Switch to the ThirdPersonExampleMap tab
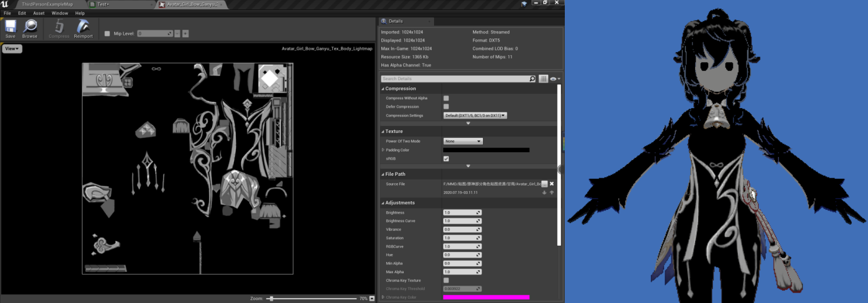Image resolution: width=868 pixels, height=303 pixels. point(48,4)
